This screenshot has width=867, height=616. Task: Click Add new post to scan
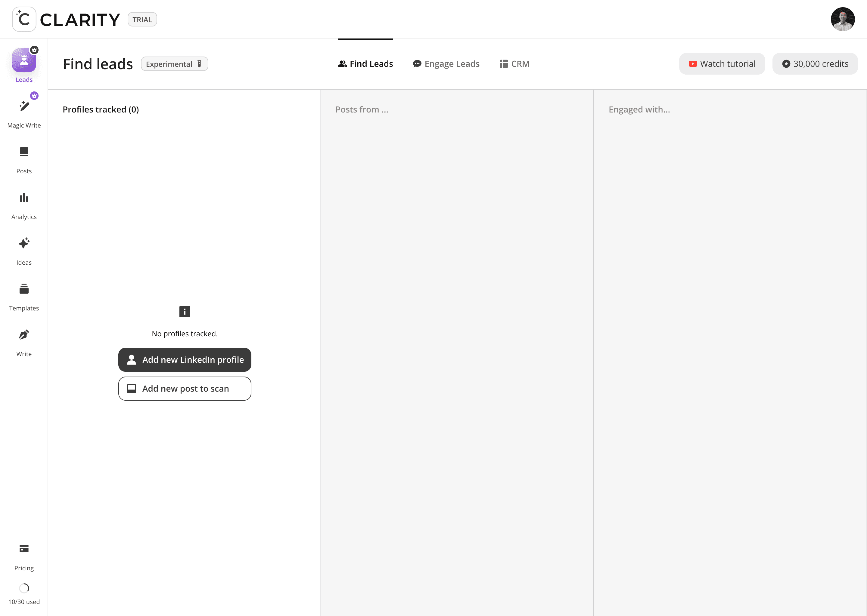pos(185,388)
